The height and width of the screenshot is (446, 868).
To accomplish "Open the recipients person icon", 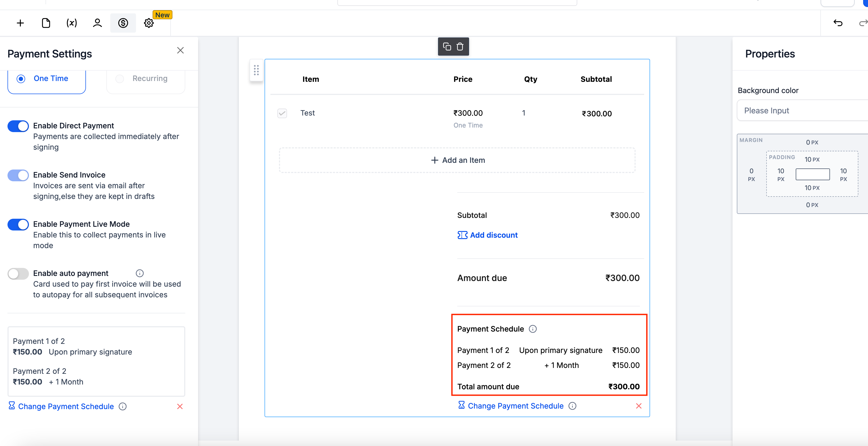I will point(97,23).
